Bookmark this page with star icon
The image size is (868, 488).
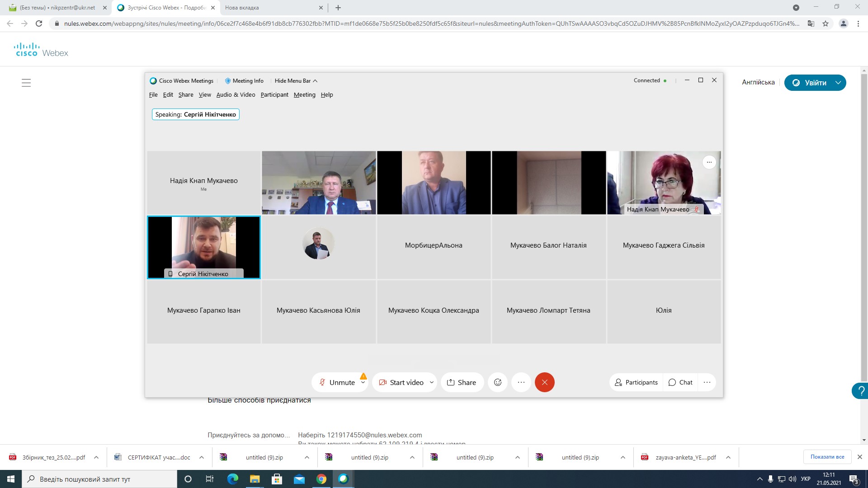(x=826, y=23)
